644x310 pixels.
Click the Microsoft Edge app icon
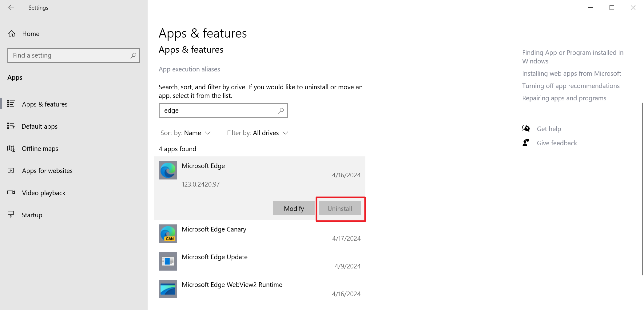tap(168, 170)
